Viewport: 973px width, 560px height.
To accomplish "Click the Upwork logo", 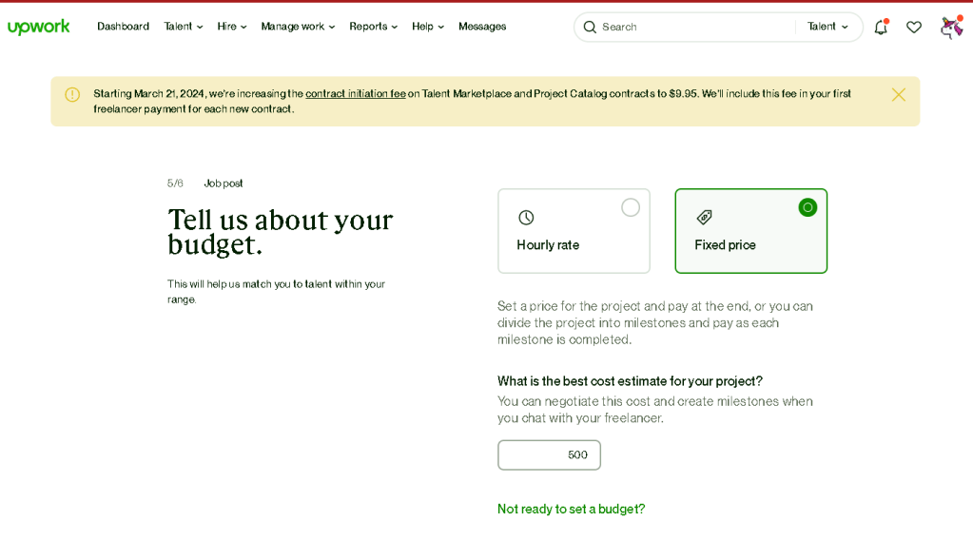I will [38, 27].
